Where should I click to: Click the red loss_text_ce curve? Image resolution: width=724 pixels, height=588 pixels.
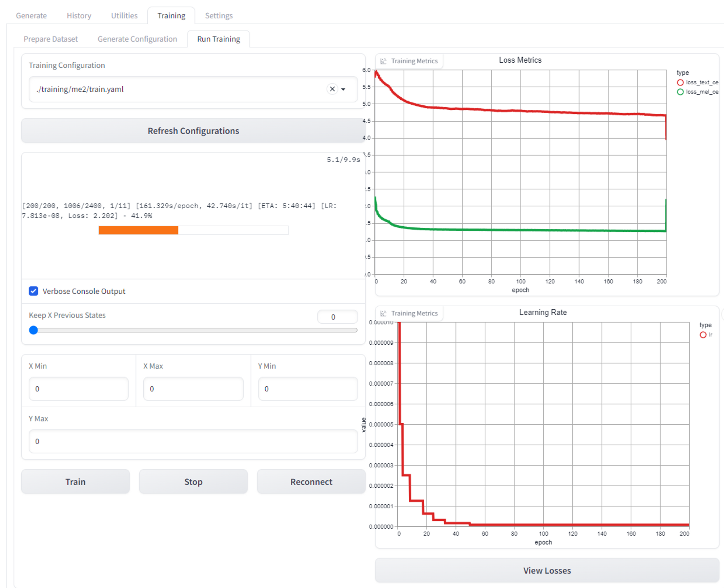[x=521, y=111]
